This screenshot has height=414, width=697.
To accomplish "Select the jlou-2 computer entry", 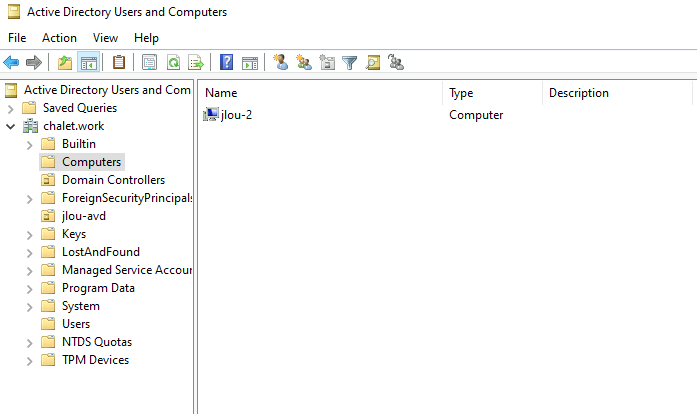I will [x=236, y=115].
